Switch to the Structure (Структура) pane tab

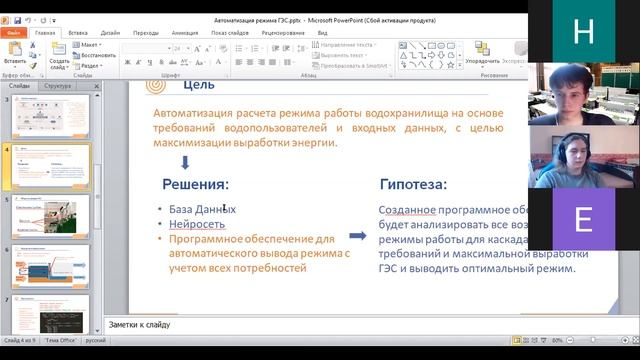tap(58, 86)
